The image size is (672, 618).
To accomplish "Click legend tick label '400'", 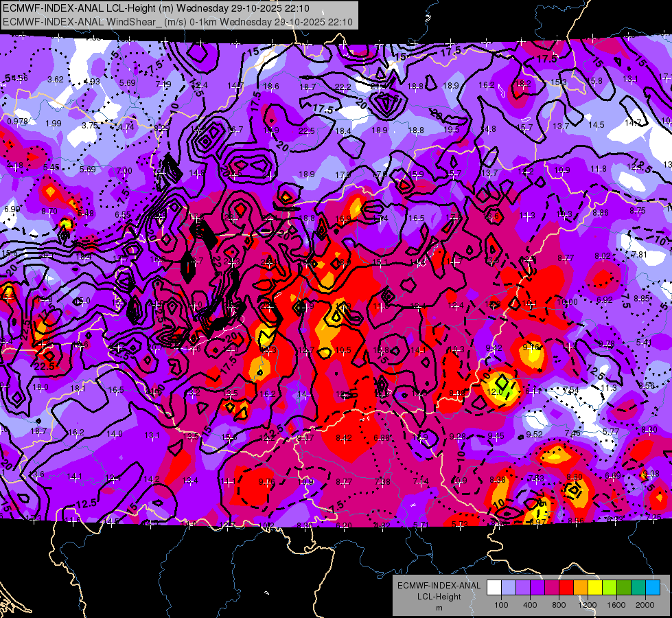I will tap(530, 605).
